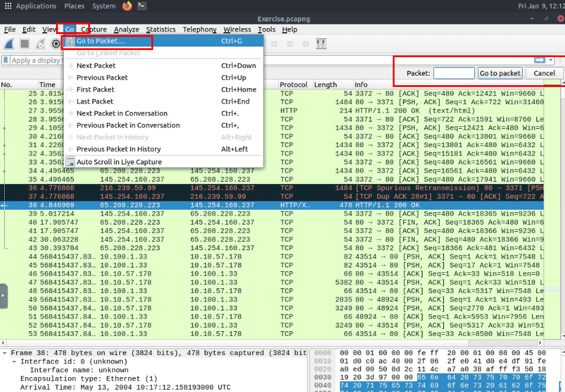
Task: Click the Go to packet button
Action: click(x=500, y=73)
